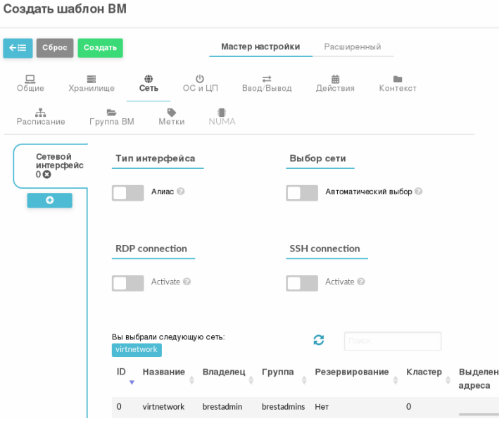Click SSH Activate help question icon
Image resolution: width=504 pixels, height=421 pixels.
pos(361,282)
